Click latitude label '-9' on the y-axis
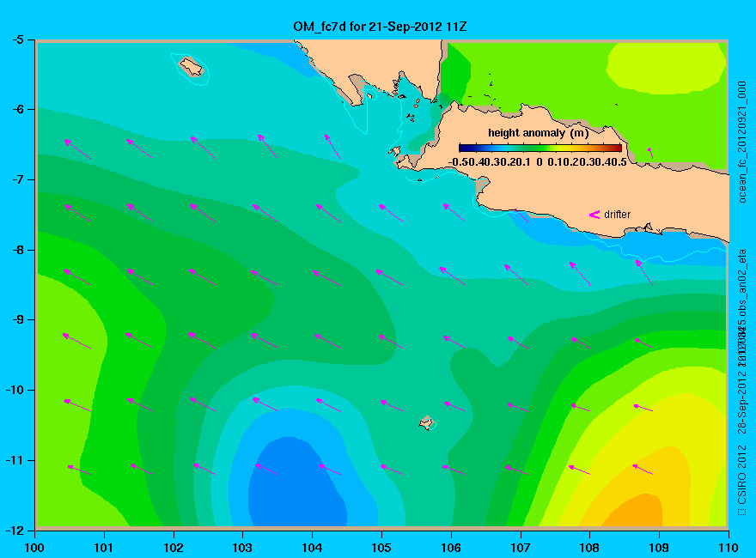756x558 pixels. point(17,320)
